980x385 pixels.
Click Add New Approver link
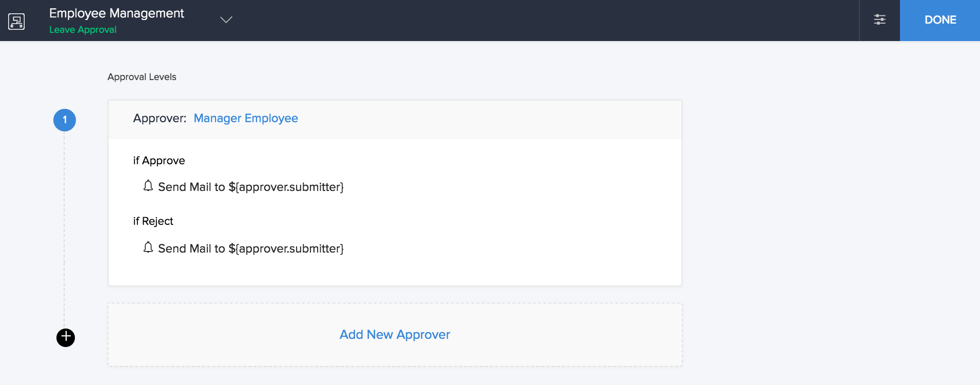click(x=395, y=335)
